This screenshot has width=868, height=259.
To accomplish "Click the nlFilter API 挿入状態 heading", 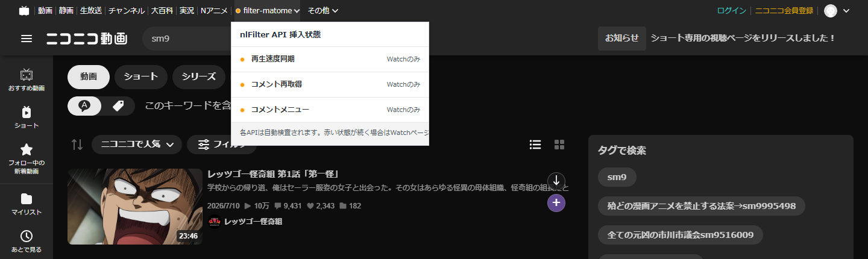I will pyautogui.click(x=280, y=35).
